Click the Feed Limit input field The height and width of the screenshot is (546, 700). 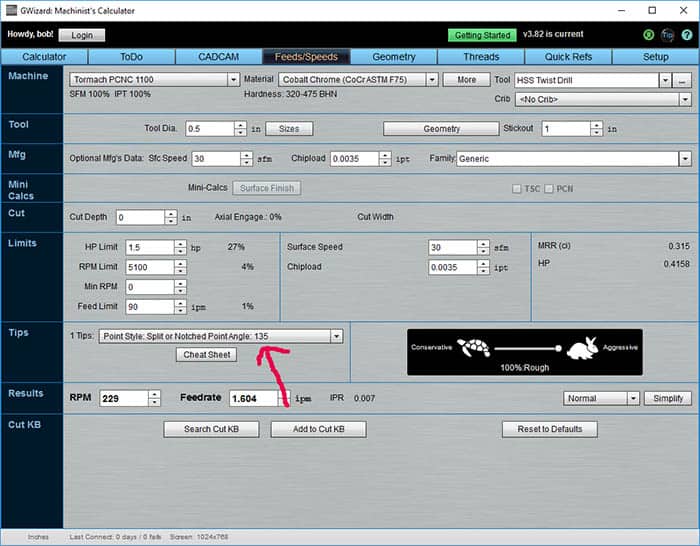click(x=150, y=307)
